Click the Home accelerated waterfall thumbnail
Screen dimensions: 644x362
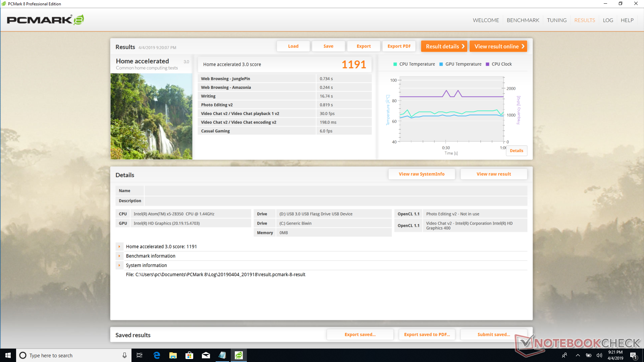151,116
